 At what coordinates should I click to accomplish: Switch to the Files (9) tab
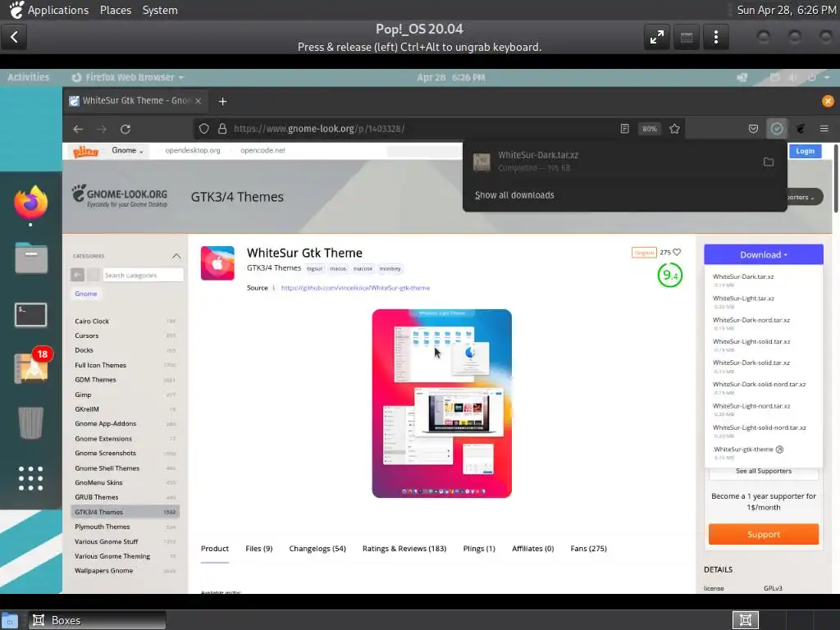click(258, 549)
